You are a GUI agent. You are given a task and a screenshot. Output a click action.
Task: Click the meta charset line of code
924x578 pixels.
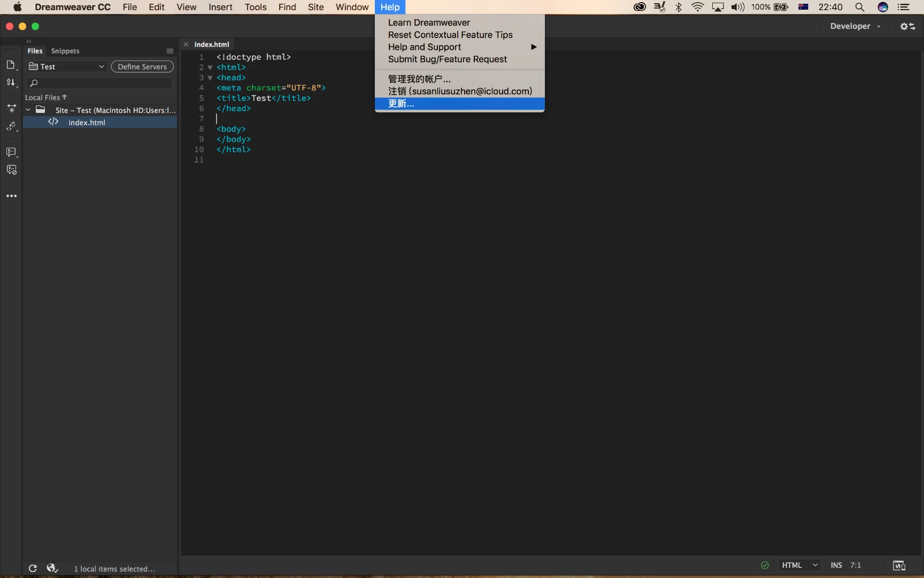[271, 88]
